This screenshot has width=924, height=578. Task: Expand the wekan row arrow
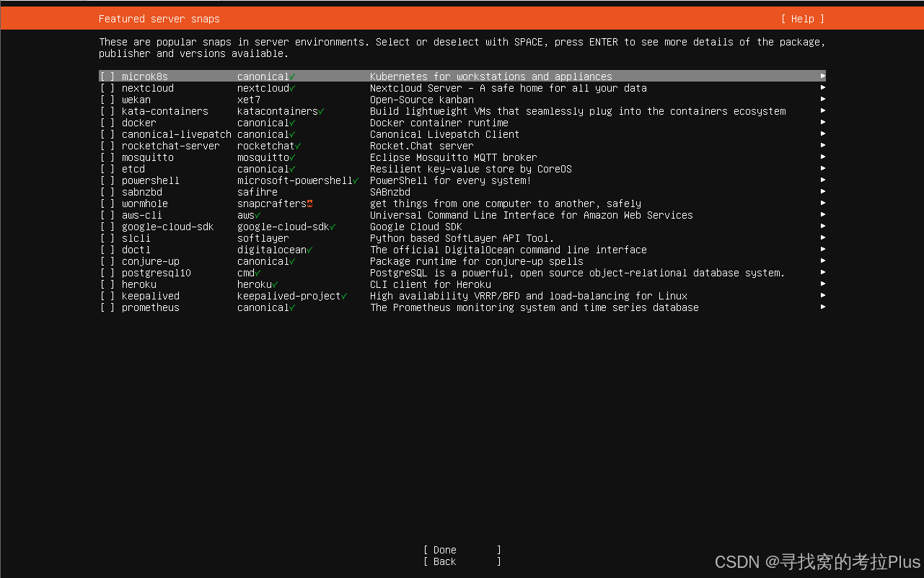[x=822, y=99]
